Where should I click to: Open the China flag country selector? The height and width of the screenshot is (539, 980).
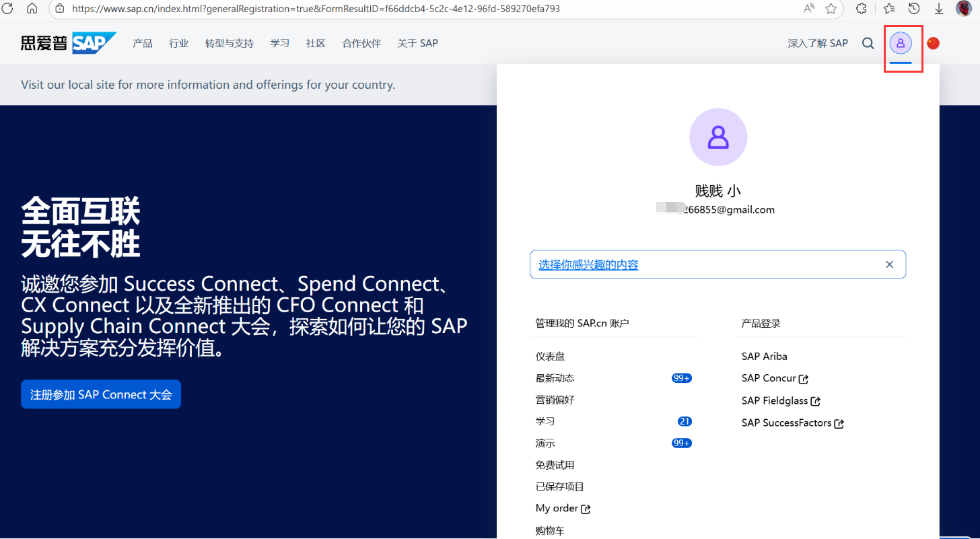tap(933, 43)
